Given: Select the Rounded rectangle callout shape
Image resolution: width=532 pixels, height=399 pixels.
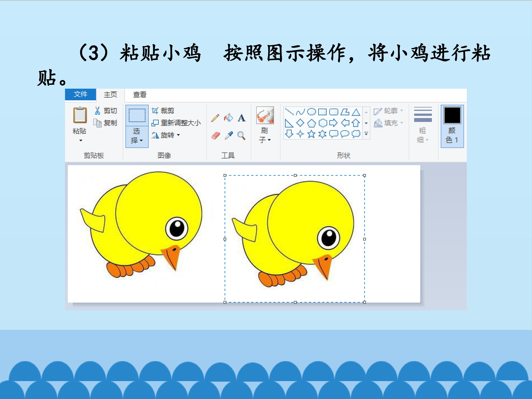Looking at the screenshot, I should 334,134.
